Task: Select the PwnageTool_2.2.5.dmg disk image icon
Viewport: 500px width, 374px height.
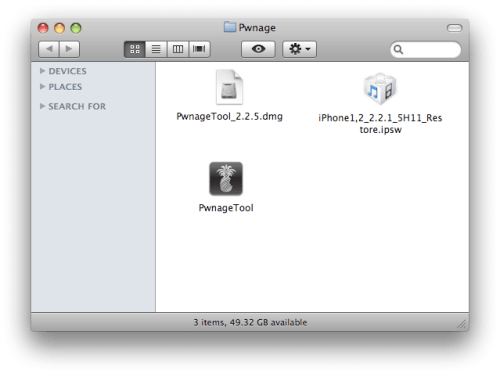Action: 229,87
